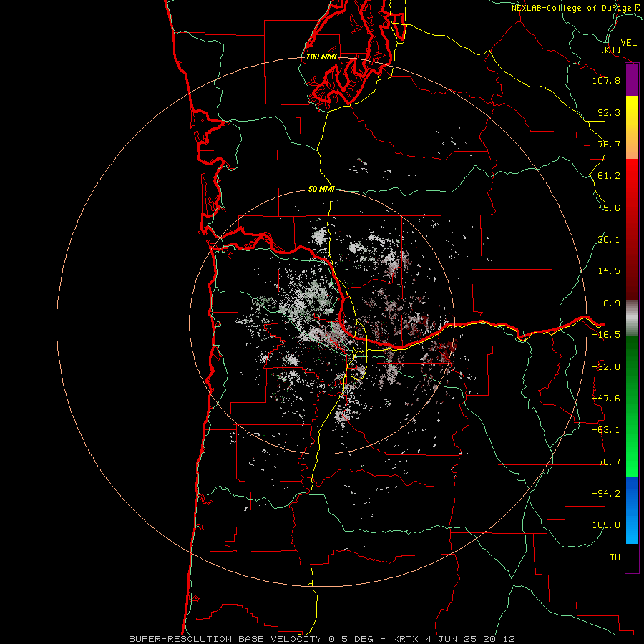The width and height of the screenshot is (644, 644).
Task: Click the [KT] units label
Action: click(x=611, y=49)
